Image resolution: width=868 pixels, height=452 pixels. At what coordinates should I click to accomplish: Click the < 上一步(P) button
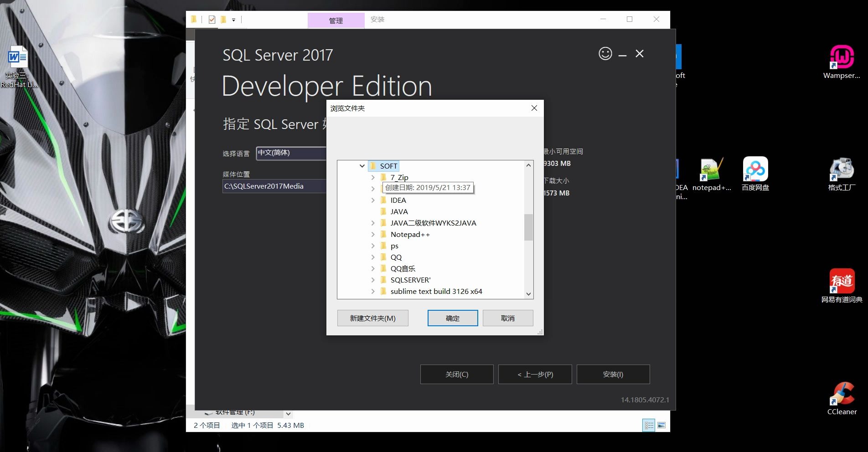point(535,374)
